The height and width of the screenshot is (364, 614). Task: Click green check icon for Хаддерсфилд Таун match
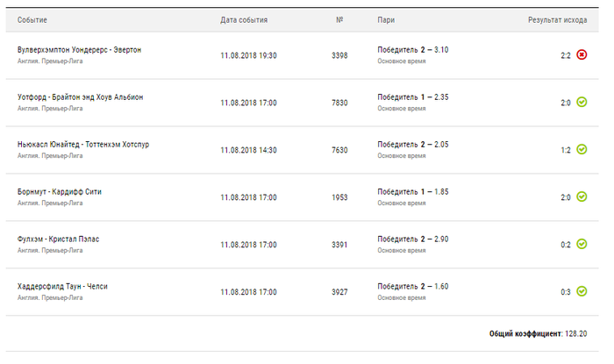(x=582, y=291)
